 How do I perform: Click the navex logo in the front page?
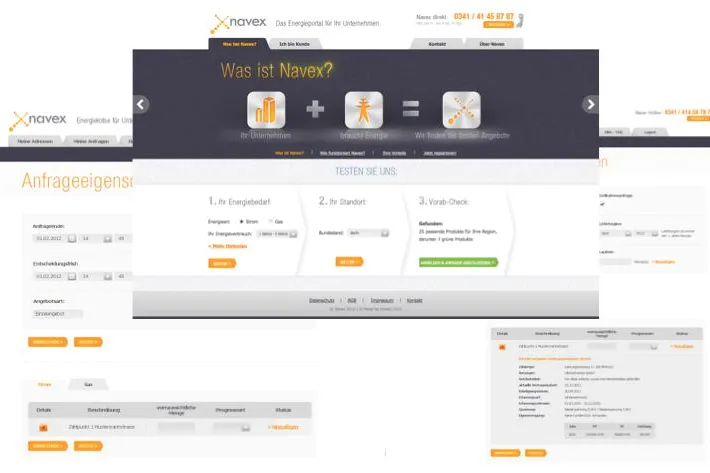pyautogui.click(x=238, y=23)
